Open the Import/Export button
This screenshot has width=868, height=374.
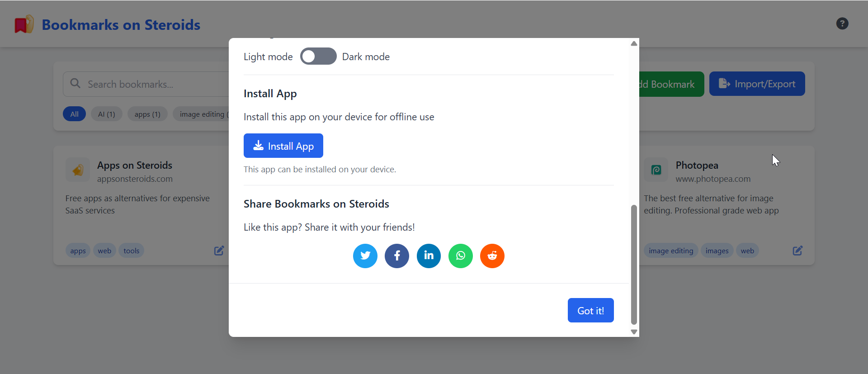(x=757, y=84)
